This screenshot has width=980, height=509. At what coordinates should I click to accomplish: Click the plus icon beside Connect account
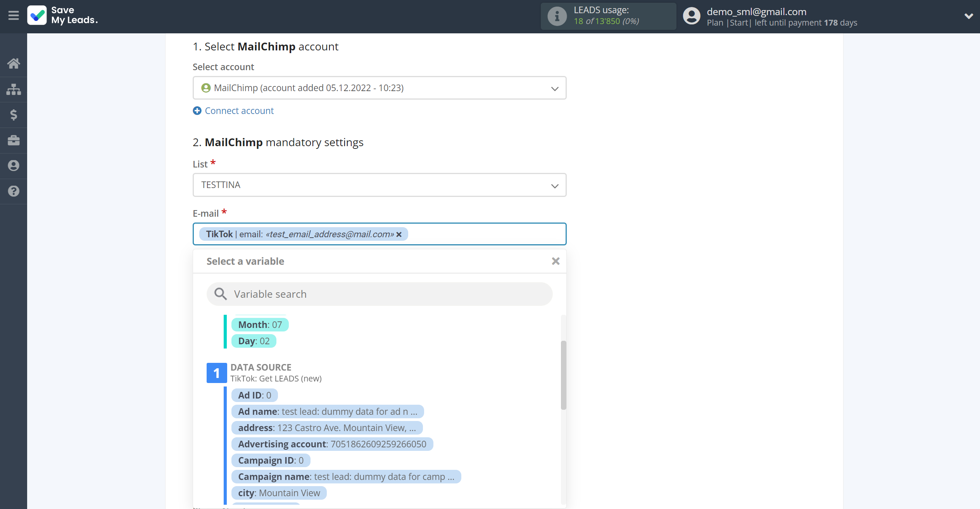197,111
